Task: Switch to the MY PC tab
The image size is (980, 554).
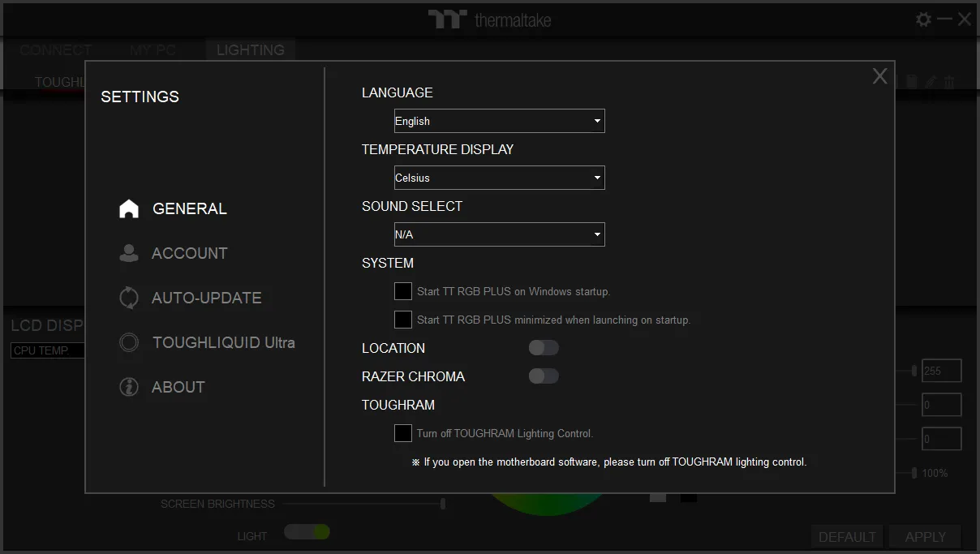Action: click(153, 49)
